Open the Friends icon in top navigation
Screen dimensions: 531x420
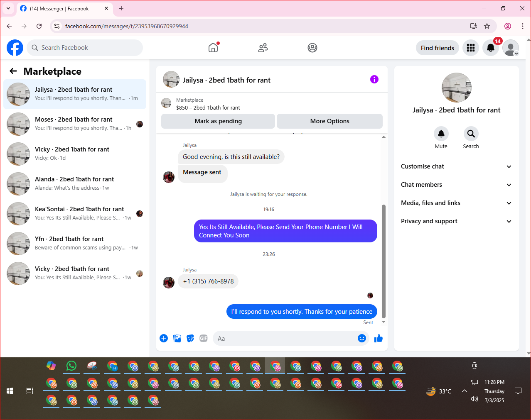pyautogui.click(x=263, y=48)
